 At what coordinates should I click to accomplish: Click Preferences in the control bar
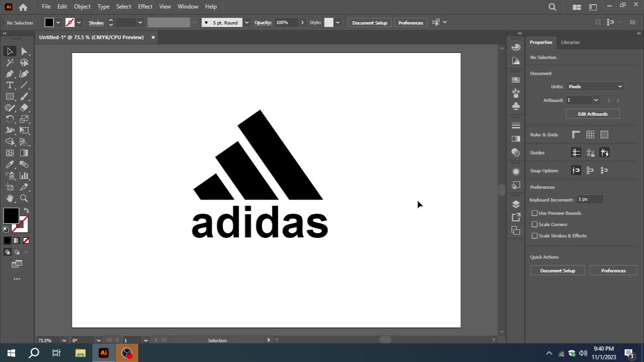click(411, 23)
